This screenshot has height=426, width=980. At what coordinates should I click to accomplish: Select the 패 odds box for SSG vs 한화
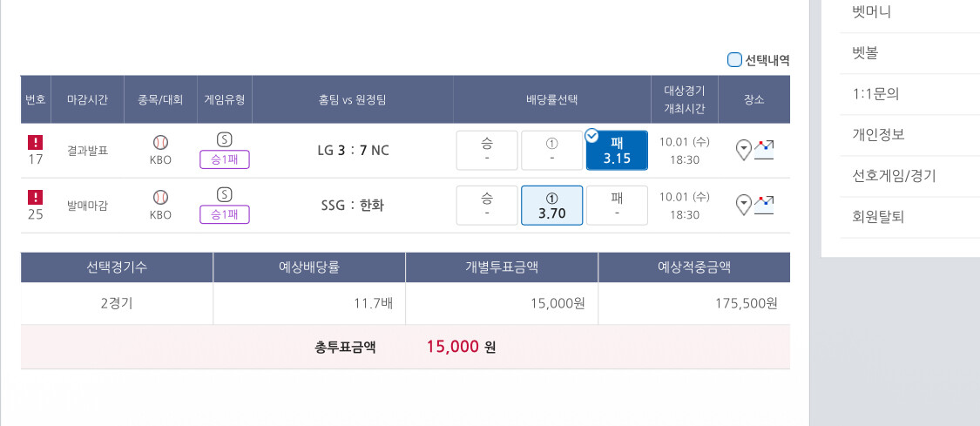coord(617,206)
